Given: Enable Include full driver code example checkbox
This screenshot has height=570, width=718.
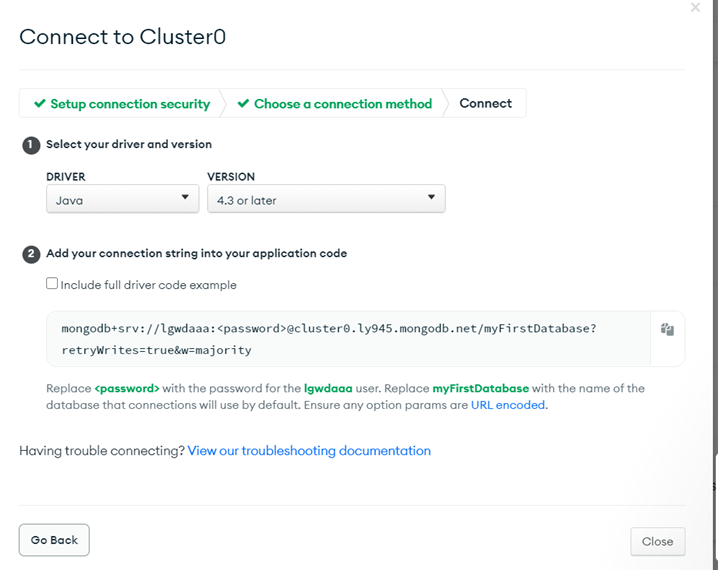Looking at the screenshot, I should 53,284.
